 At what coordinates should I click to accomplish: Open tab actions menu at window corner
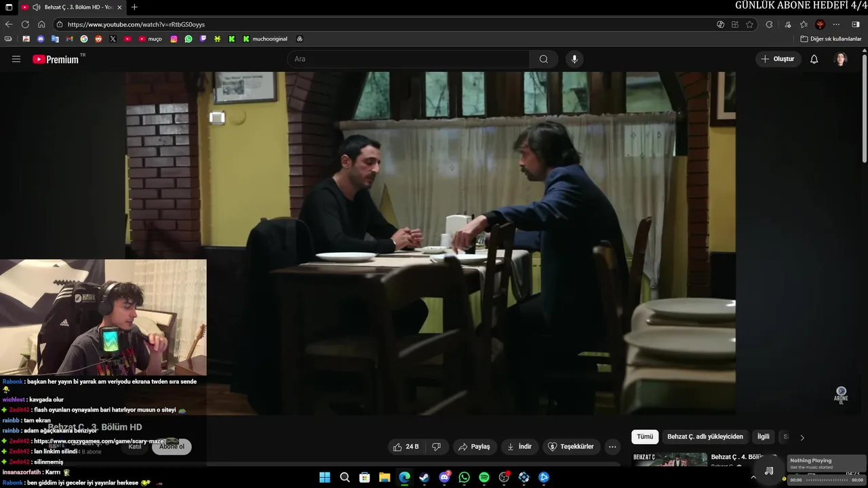(8, 7)
